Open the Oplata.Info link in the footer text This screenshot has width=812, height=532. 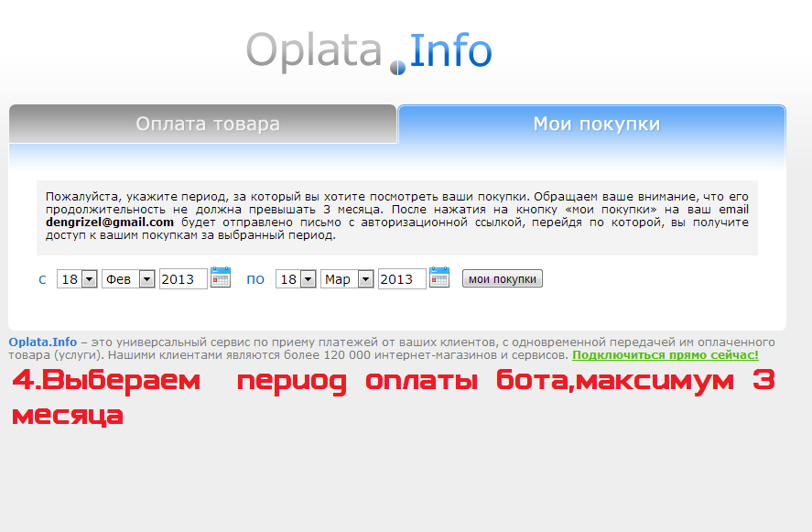pos(42,342)
